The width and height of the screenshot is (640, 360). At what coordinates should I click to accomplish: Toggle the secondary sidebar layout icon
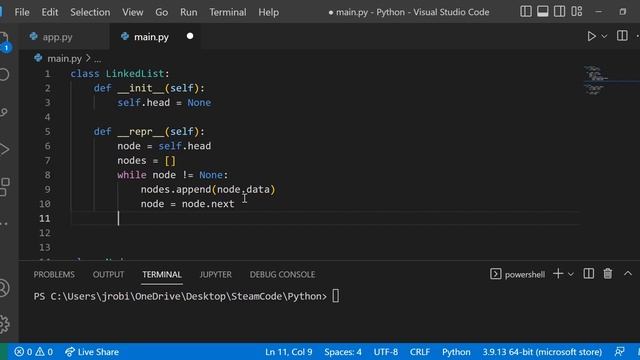point(559,11)
